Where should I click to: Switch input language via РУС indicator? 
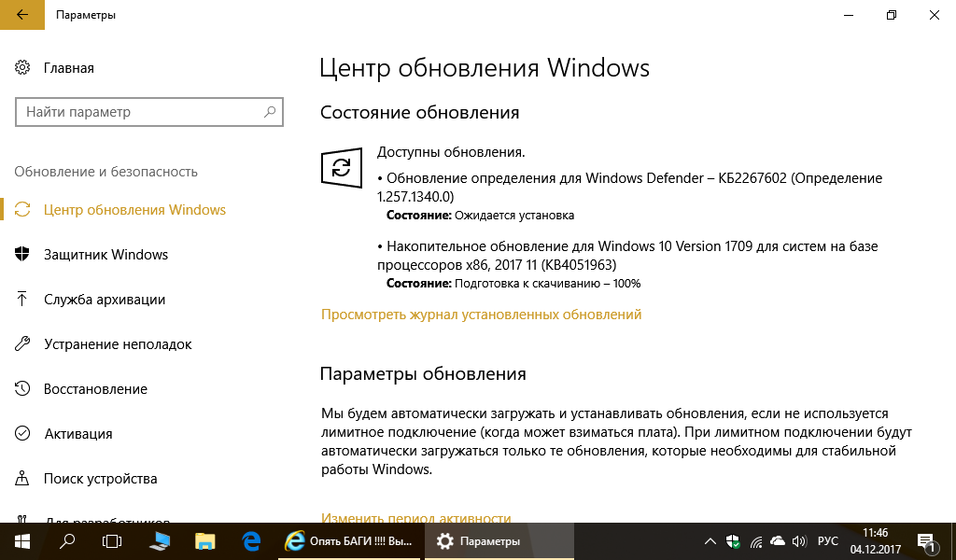[828, 541]
